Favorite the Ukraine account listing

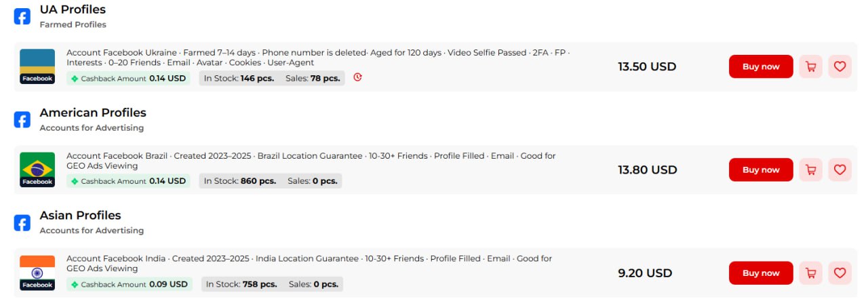[x=840, y=66]
